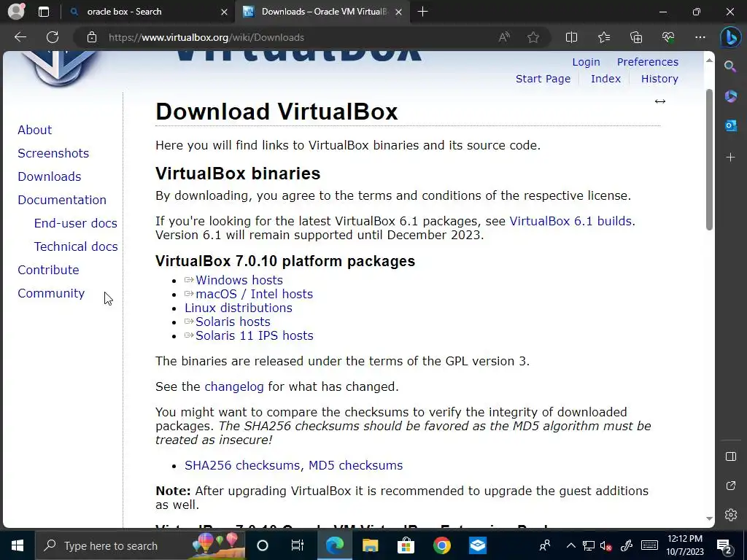Click the page vertical scrollbar thumb
The width and height of the screenshot is (747, 560).
709,160
